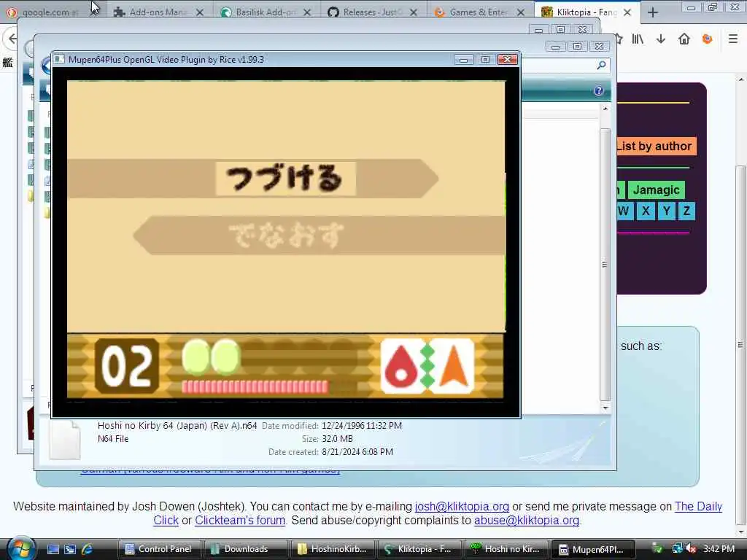Image resolution: width=747 pixels, height=560 pixels.
Task: Filter list by letter Z
Action: pyautogui.click(x=686, y=211)
